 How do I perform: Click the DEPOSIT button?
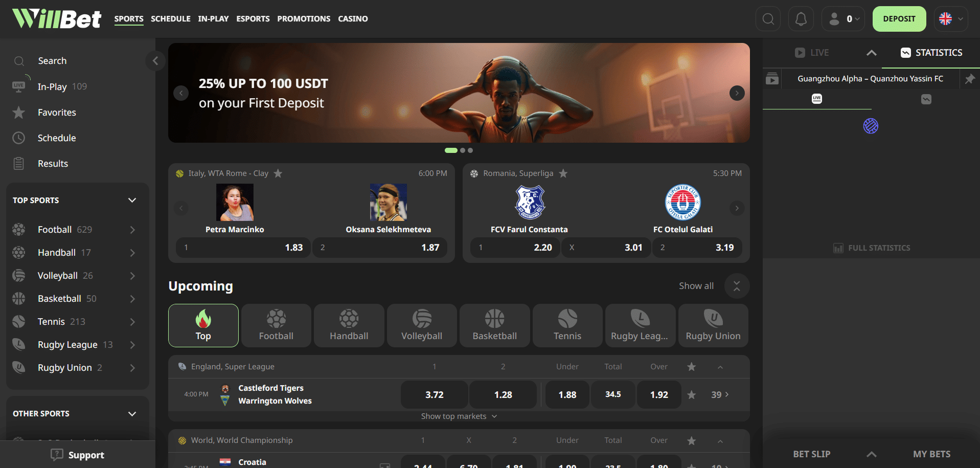[899, 19]
